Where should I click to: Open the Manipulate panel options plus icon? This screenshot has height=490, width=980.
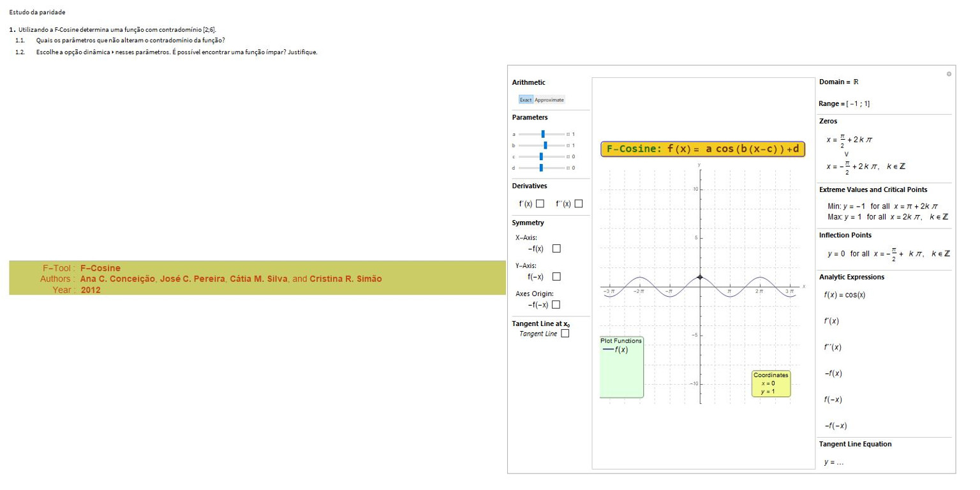[949, 74]
